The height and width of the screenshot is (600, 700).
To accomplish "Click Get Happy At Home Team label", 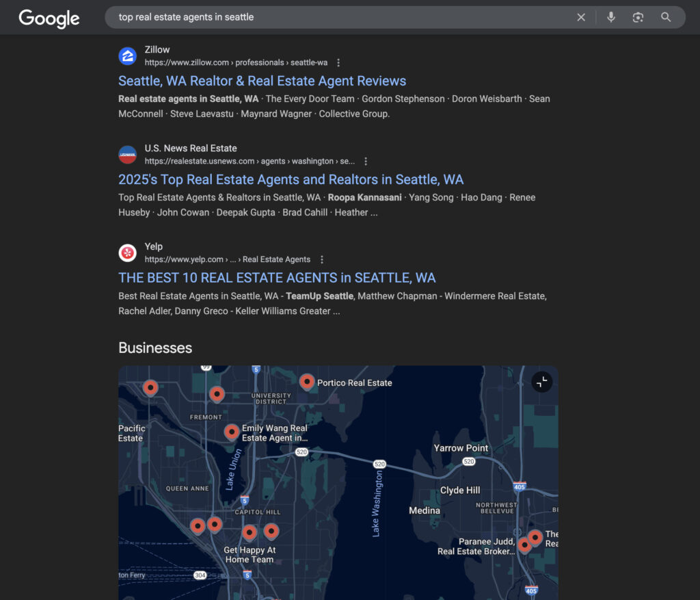I will click(x=250, y=555).
